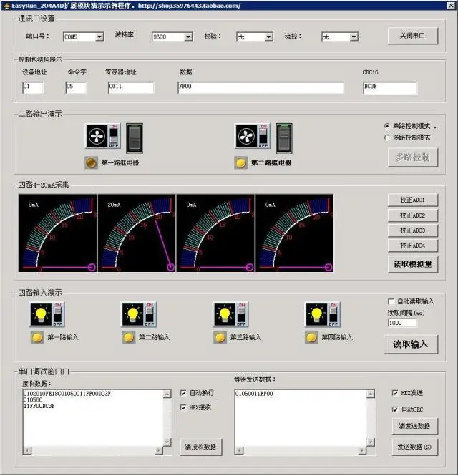Toggle the 自动CRC checkbox

point(395,409)
